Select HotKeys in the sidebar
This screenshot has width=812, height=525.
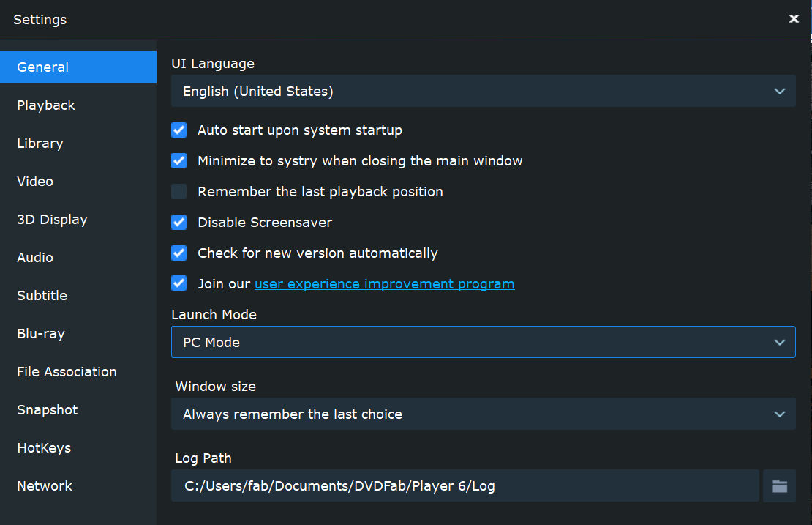[x=44, y=448]
